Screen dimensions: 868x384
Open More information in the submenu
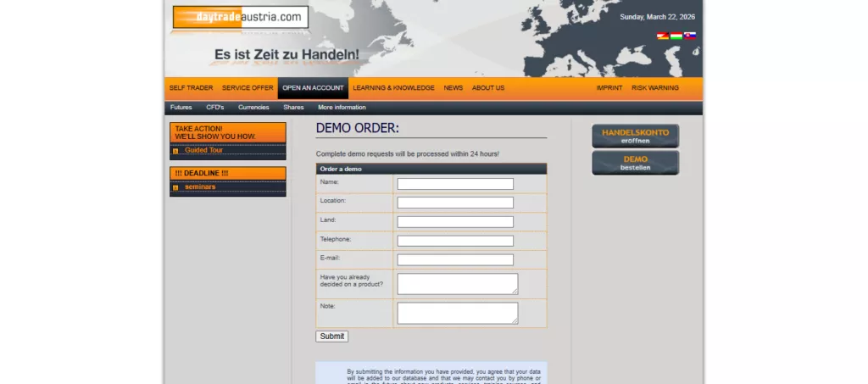tap(342, 108)
